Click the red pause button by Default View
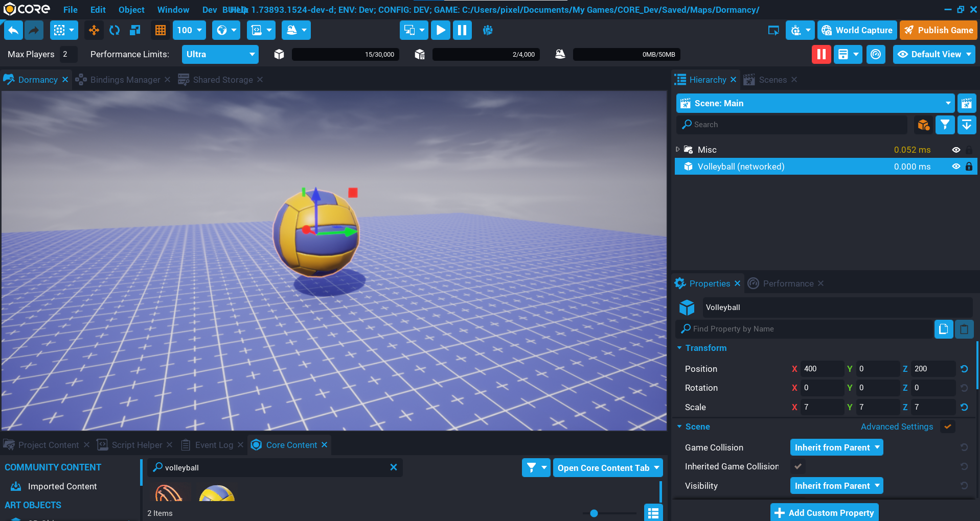980x521 pixels. [x=821, y=54]
